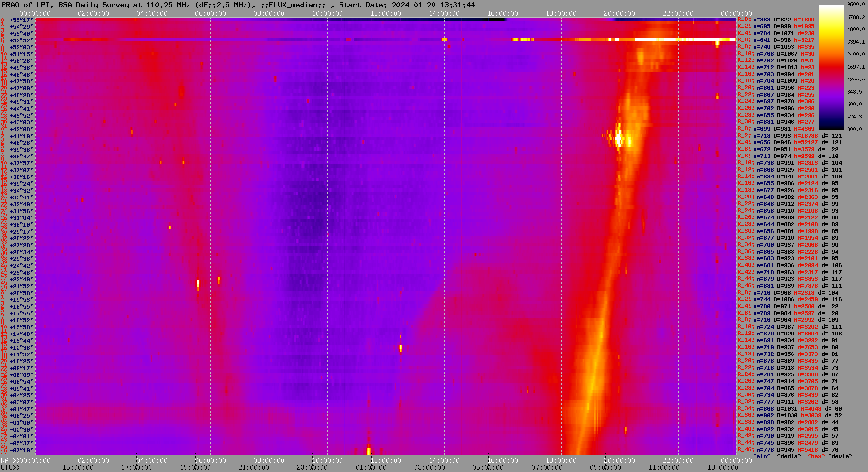The height and width of the screenshot is (472, 868).
Task: Click top axis time label 16:00:00
Action: pyautogui.click(x=503, y=13)
